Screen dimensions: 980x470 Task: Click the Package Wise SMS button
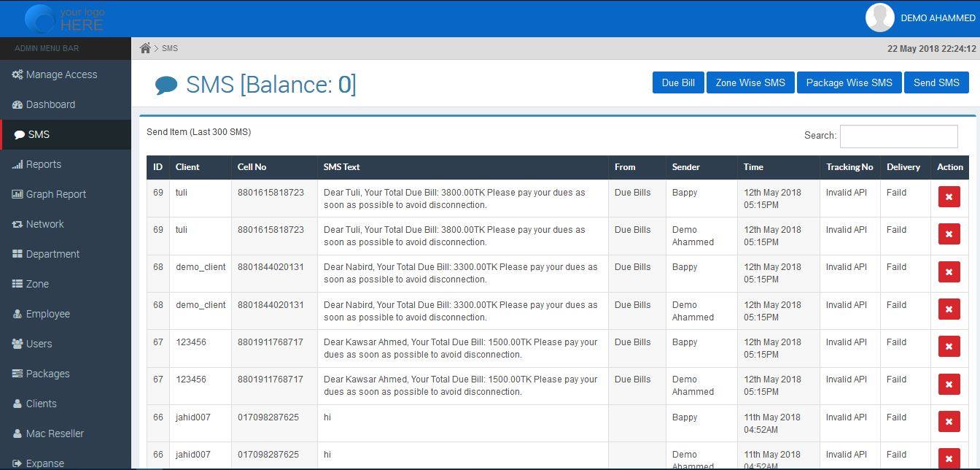(x=849, y=82)
